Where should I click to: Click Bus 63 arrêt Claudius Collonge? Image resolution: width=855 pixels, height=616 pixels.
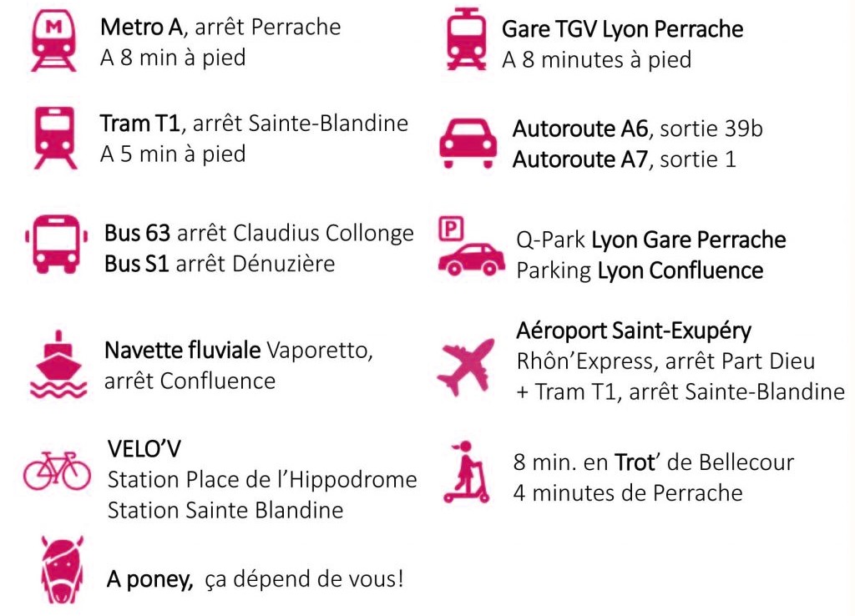[259, 234]
